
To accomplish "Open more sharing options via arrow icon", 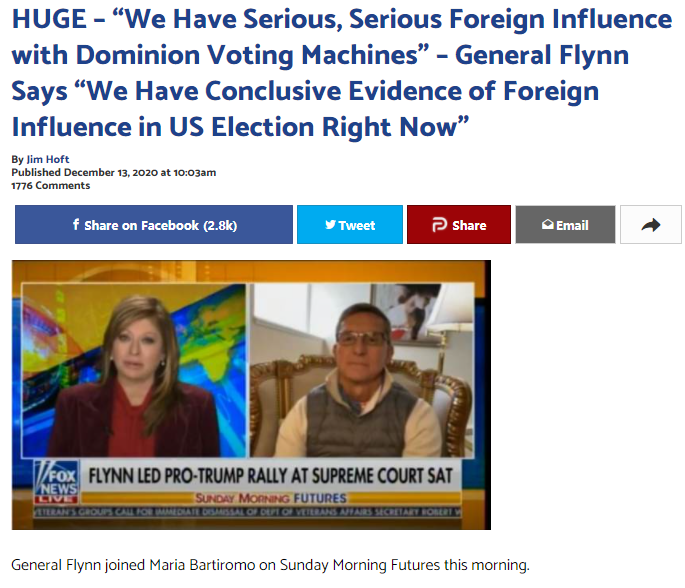I will coord(650,225).
